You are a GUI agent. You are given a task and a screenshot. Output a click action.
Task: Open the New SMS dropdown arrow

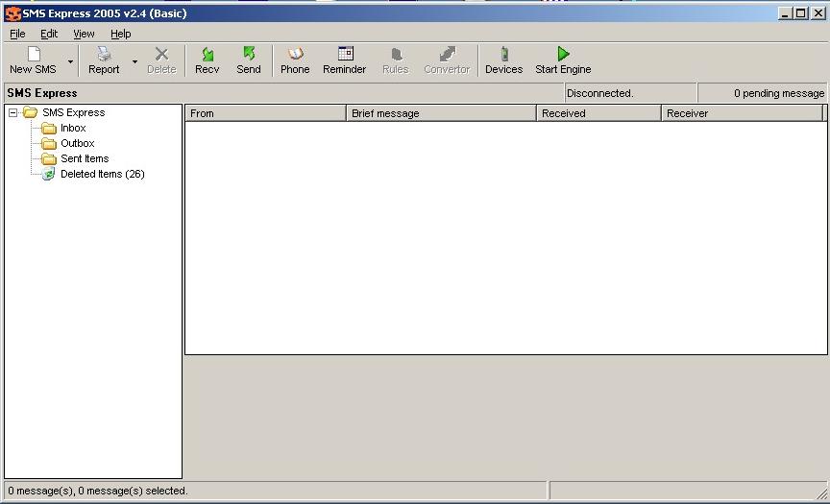(70, 61)
